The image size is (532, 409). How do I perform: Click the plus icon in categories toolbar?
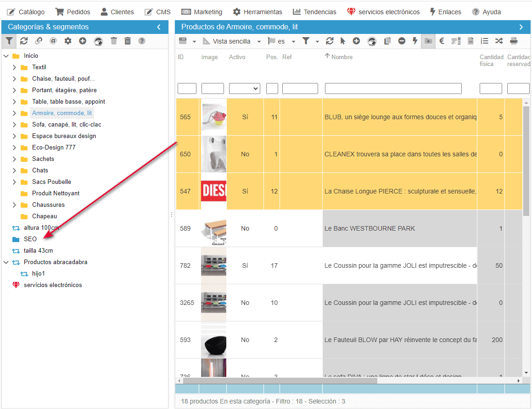(x=83, y=41)
